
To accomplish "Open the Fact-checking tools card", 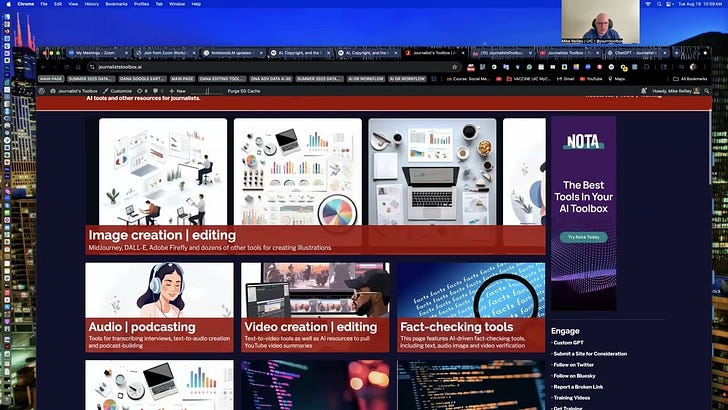I will pos(471,307).
